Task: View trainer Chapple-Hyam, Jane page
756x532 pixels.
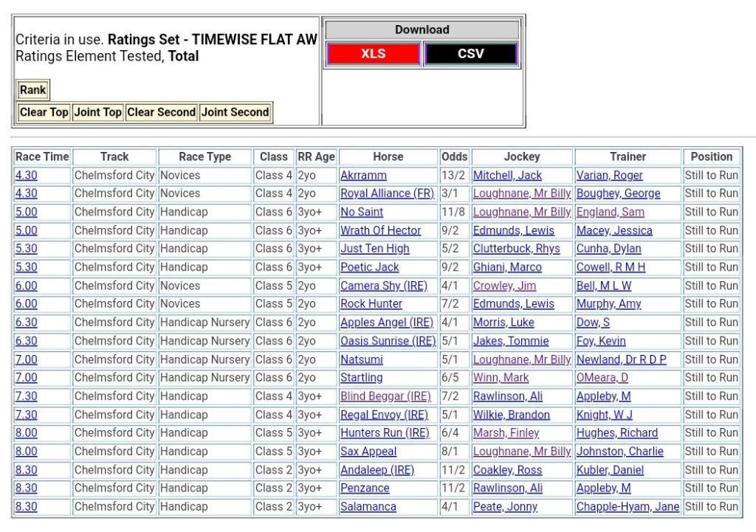Action: [628, 507]
